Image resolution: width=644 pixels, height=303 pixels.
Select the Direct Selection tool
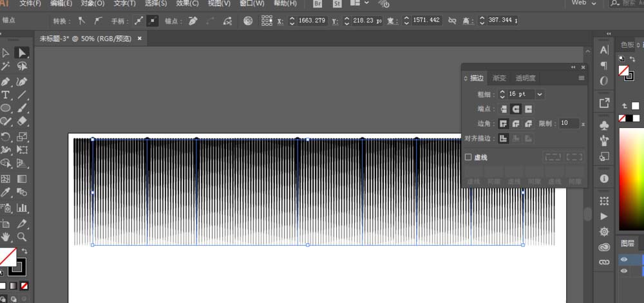(x=22, y=53)
